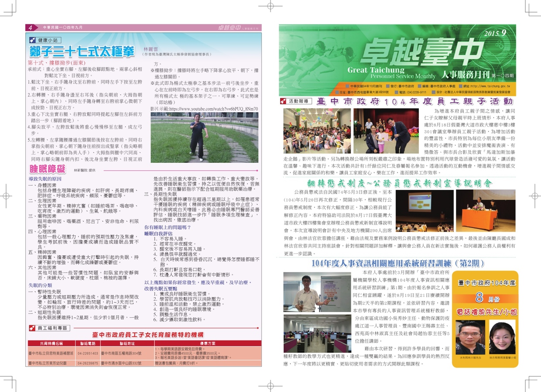The height and width of the screenshot is (392, 541).
Task: Click the heading 臺中市政府104年度員工親子活動
Action: 414,101
